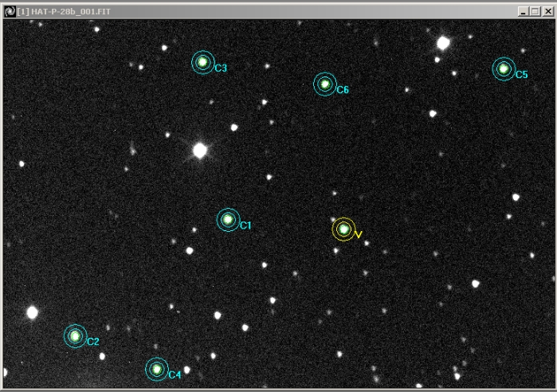Select the yellow variable star aperture V
Screen dimensions: 557x392
pyautogui.click(x=343, y=229)
